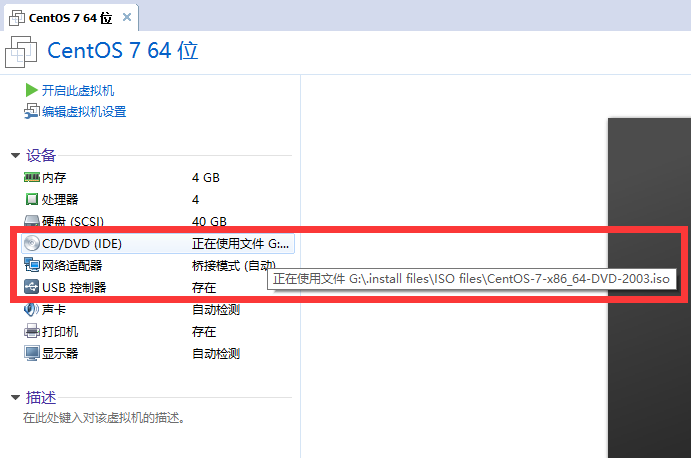Click the 正在使用文件 G:... value
691x458 pixels.
click(241, 244)
